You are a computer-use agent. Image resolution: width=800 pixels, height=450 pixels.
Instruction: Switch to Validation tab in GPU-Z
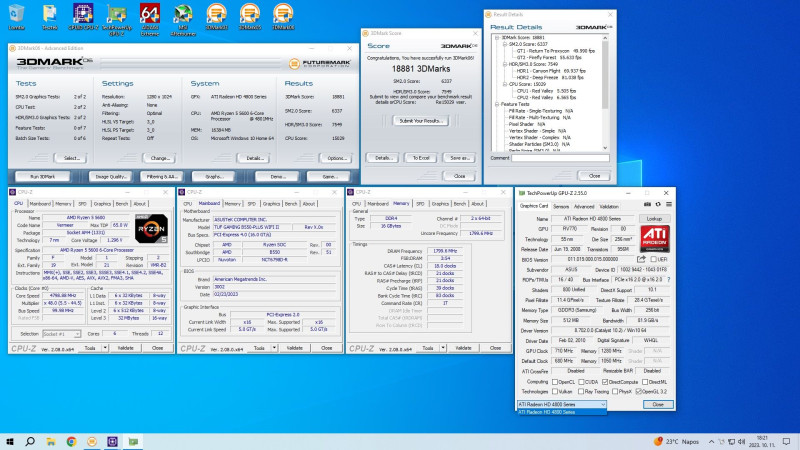[x=609, y=207]
